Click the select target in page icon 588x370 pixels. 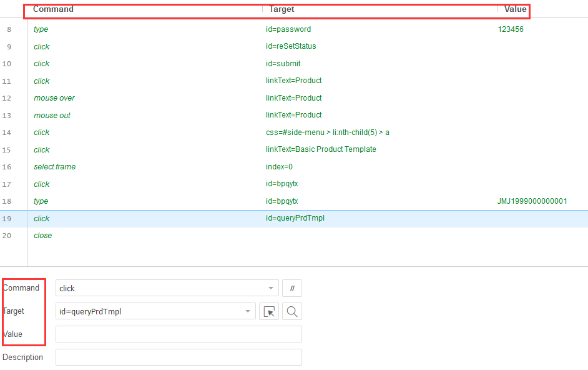tap(269, 311)
